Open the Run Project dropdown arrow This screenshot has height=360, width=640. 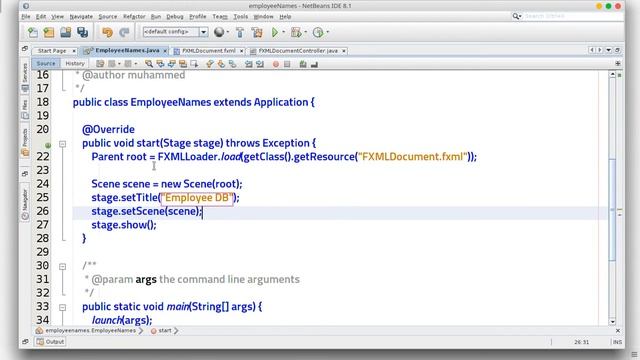click(284, 32)
